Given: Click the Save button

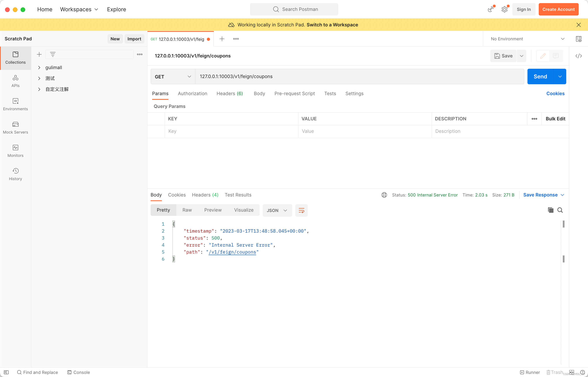Looking at the screenshot, I should pos(503,56).
